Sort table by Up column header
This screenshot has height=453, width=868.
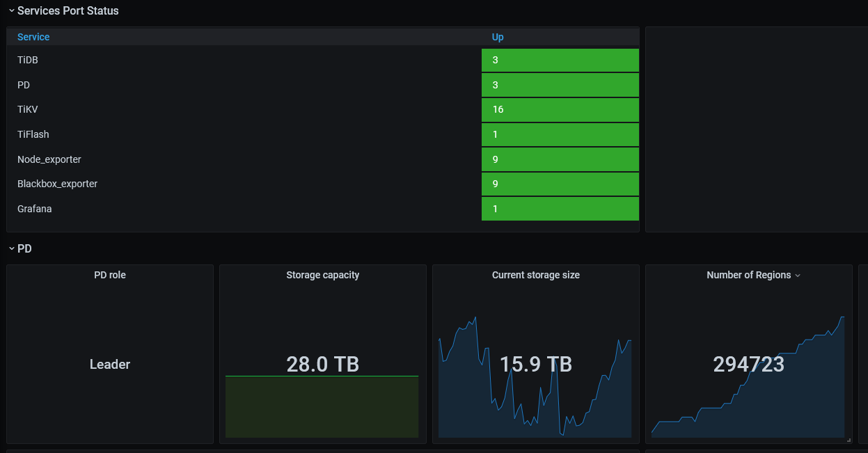pyautogui.click(x=498, y=37)
